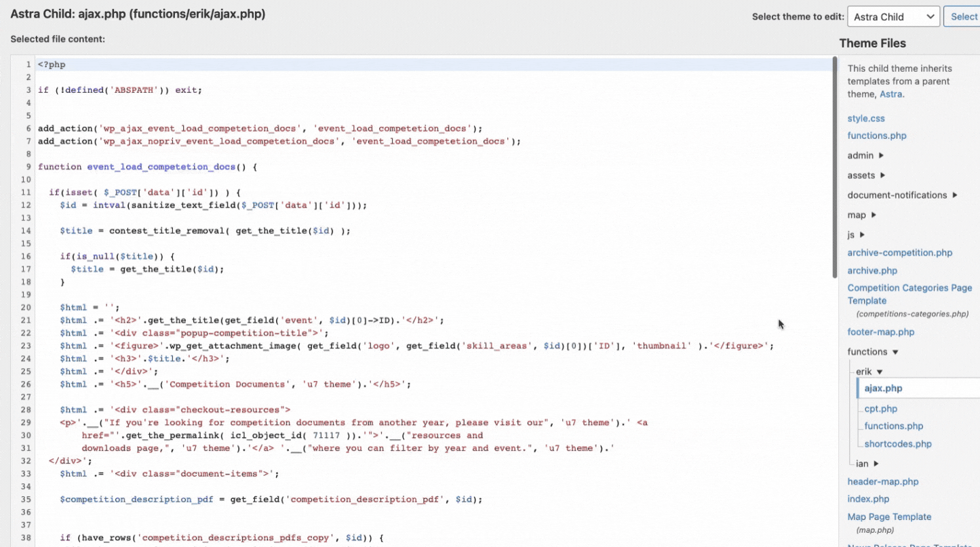
Task: Open shortcodes.php in the erik folder
Action: point(898,444)
